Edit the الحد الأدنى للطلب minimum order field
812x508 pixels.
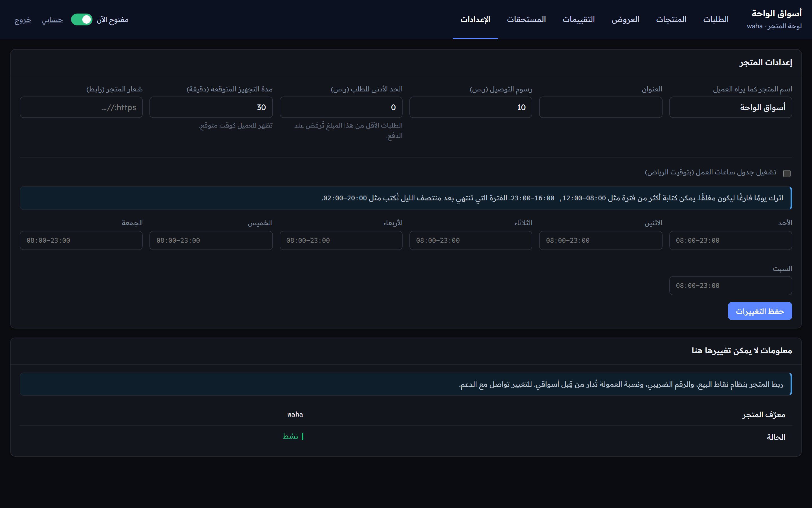[341, 107]
